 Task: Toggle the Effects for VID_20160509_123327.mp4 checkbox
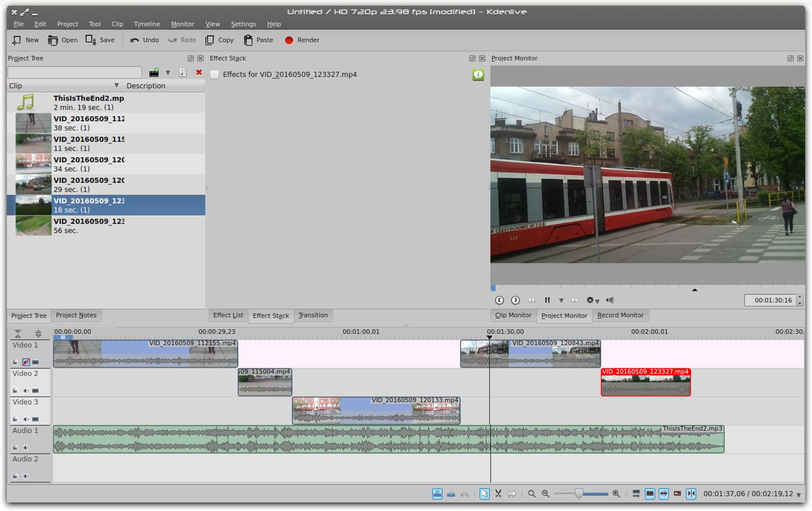[x=214, y=75]
